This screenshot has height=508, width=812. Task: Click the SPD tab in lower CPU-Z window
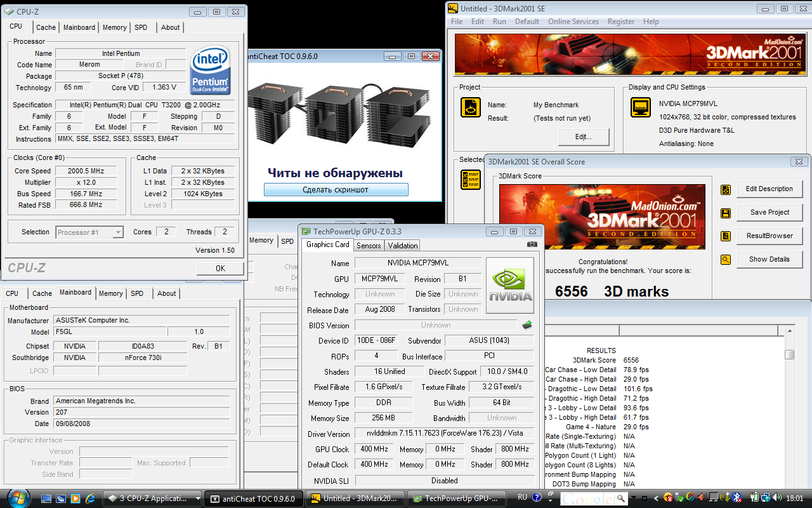(x=137, y=293)
